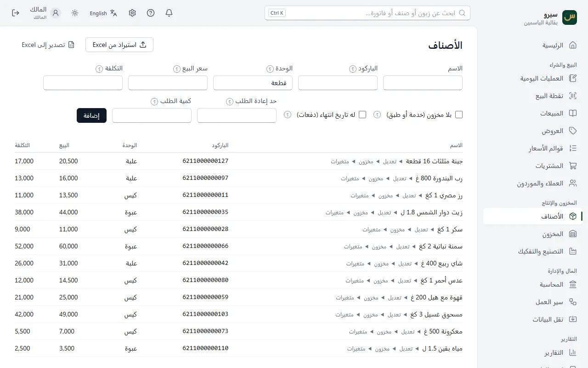The image size is (588, 368).
Task: Open نقطة البيع point of sale
Action: pos(533,96)
